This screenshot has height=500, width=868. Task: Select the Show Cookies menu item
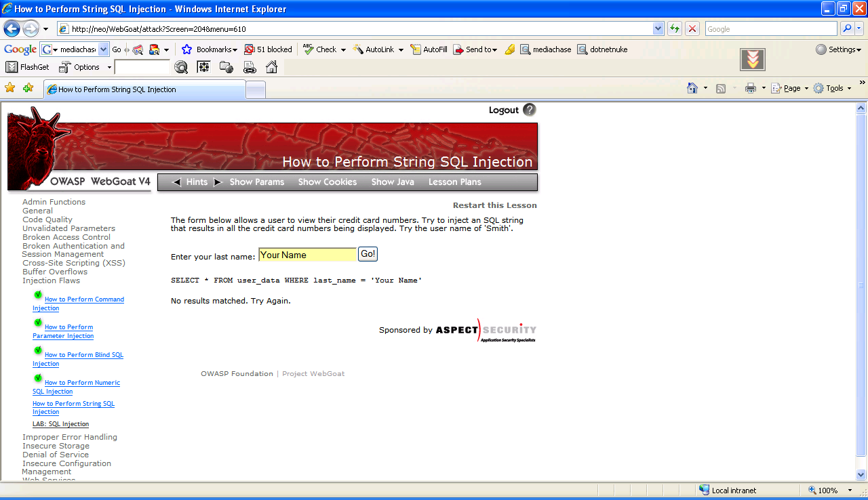pos(327,182)
